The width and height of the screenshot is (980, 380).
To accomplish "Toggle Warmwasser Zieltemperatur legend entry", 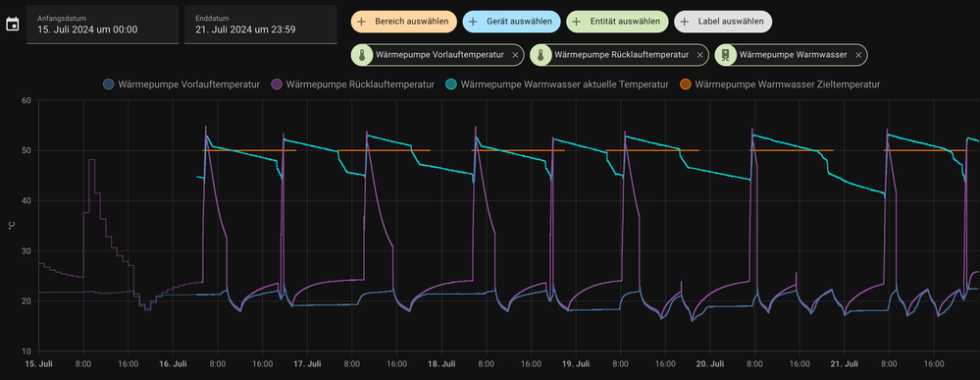I will (780, 83).
